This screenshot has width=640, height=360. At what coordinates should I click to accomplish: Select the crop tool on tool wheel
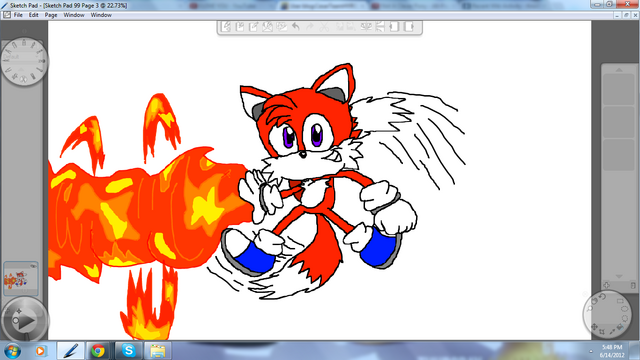click(x=602, y=332)
